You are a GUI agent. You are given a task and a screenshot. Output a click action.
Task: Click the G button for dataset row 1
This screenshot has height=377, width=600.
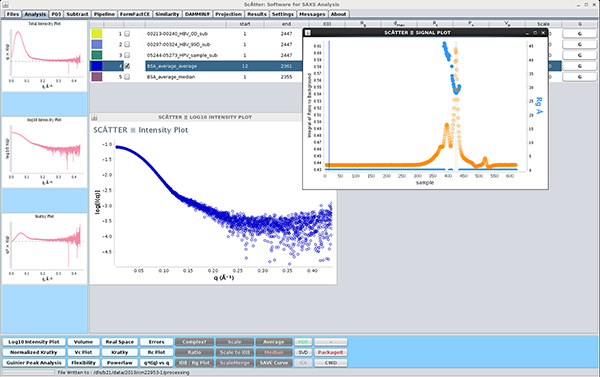point(579,34)
